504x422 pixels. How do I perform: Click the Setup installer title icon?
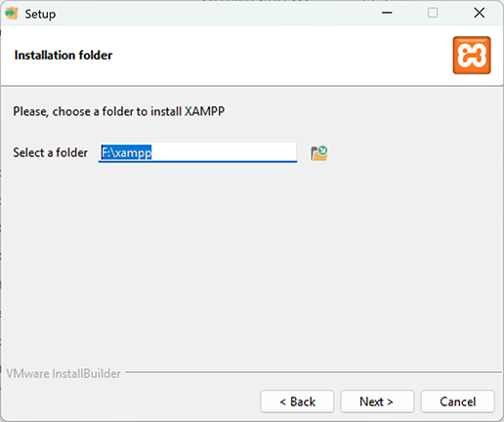(12, 14)
